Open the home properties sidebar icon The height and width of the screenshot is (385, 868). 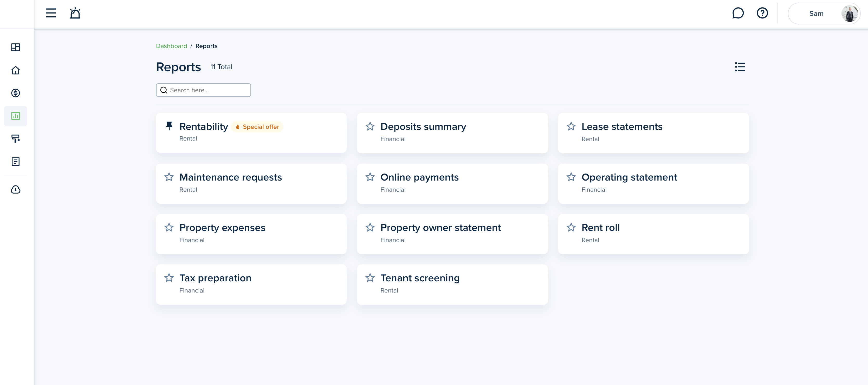click(x=16, y=70)
